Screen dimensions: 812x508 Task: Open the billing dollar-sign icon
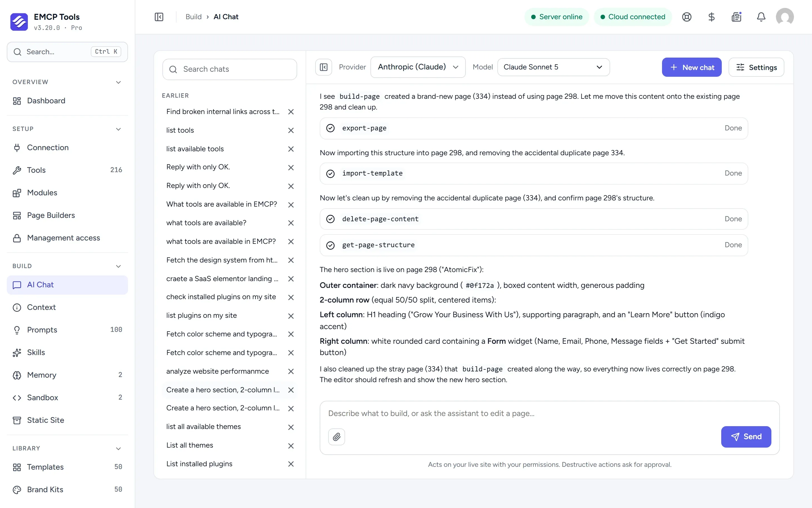(x=711, y=17)
